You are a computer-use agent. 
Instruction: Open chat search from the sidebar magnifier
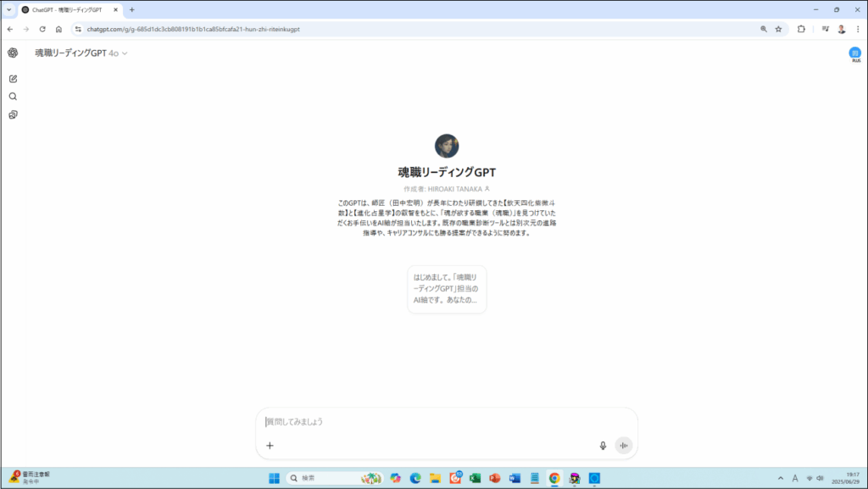[13, 97]
